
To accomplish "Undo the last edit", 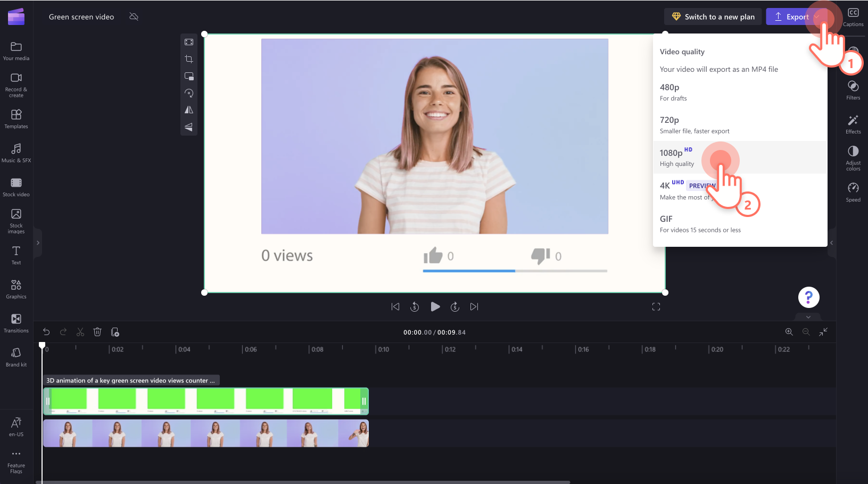I will (x=46, y=331).
